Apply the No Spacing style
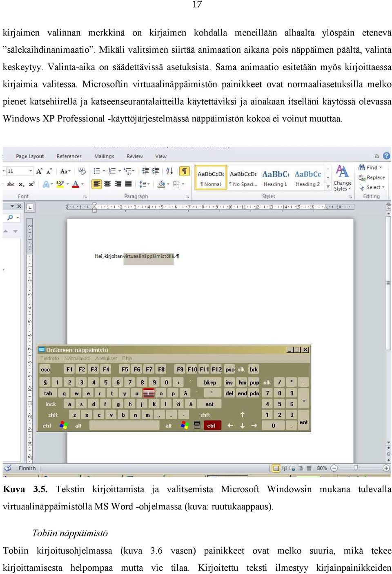 [x=243, y=178]
